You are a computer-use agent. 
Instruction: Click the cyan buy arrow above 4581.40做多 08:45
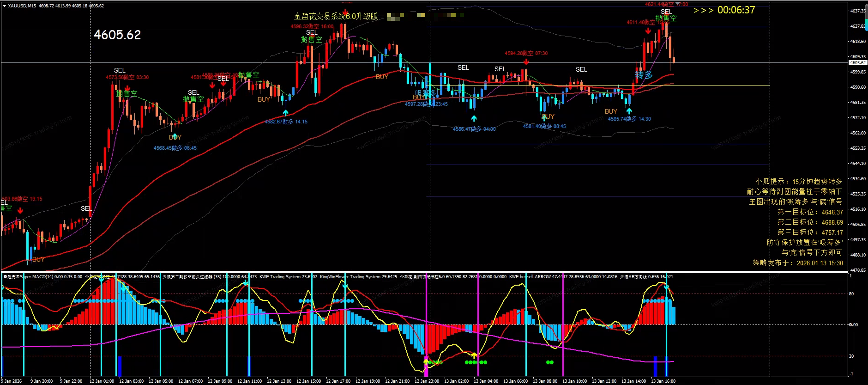[544, 118]
